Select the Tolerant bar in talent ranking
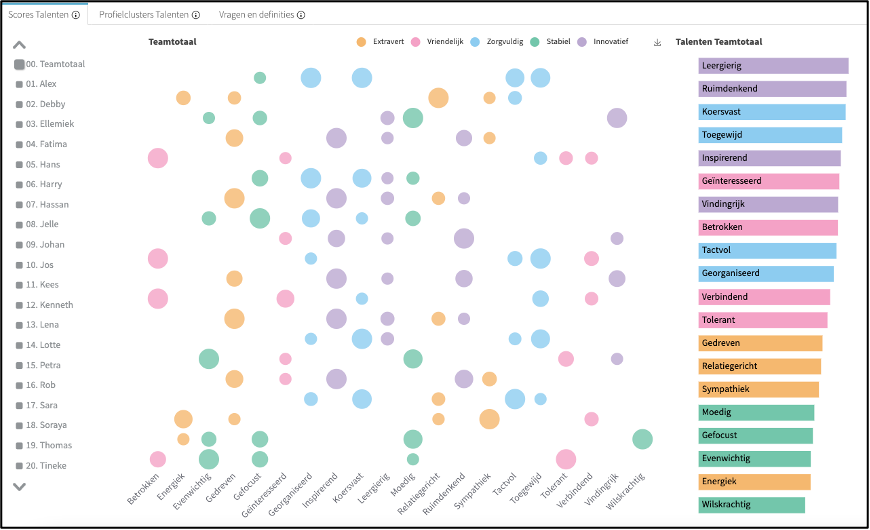The height and width of the screenshot is (530, 870). 763,320
